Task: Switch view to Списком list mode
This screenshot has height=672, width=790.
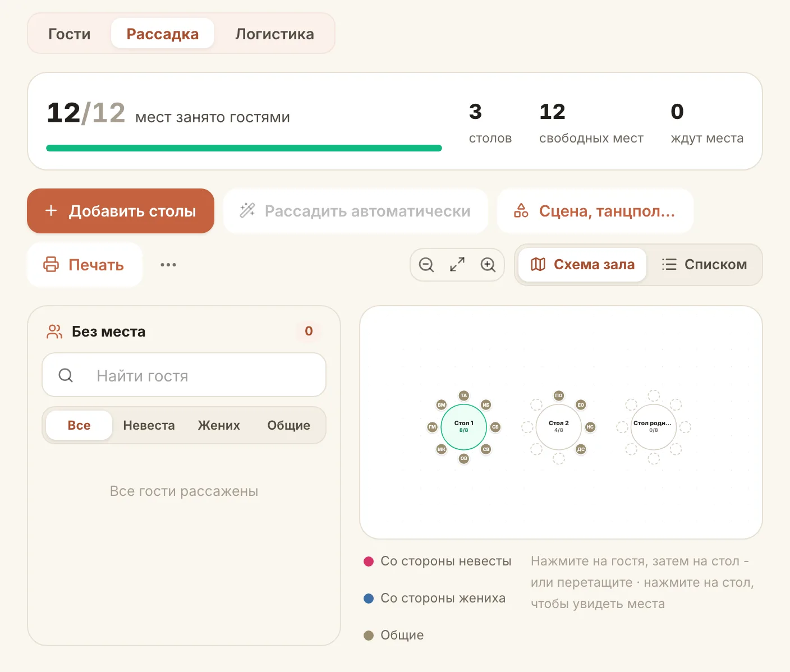Action: tap(704, 265)
